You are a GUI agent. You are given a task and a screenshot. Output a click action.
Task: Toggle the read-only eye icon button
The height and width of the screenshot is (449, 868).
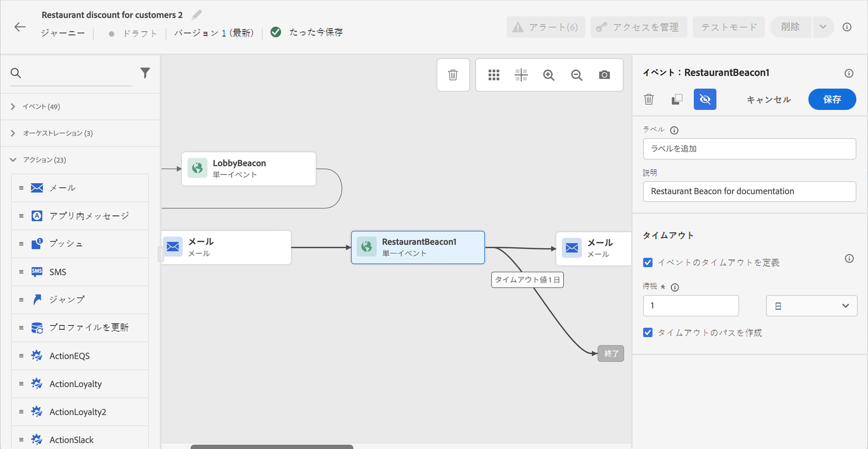(x=704, y=100)
